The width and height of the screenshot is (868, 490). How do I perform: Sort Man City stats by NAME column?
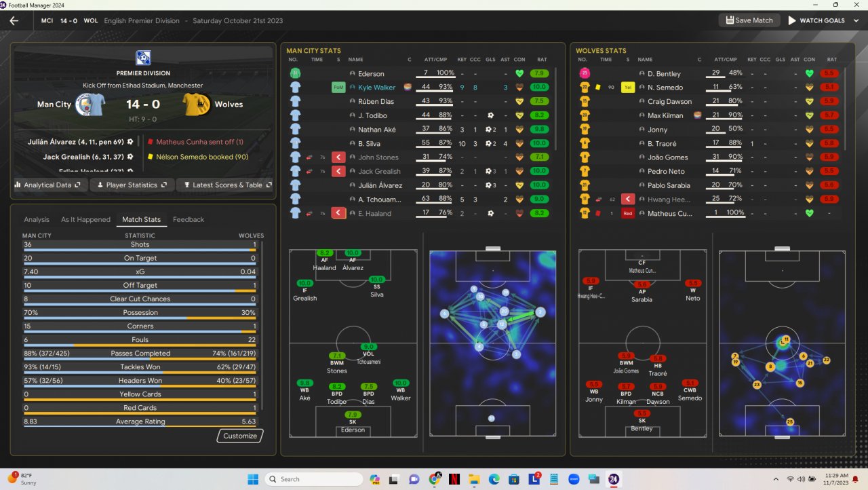point(356,60)
